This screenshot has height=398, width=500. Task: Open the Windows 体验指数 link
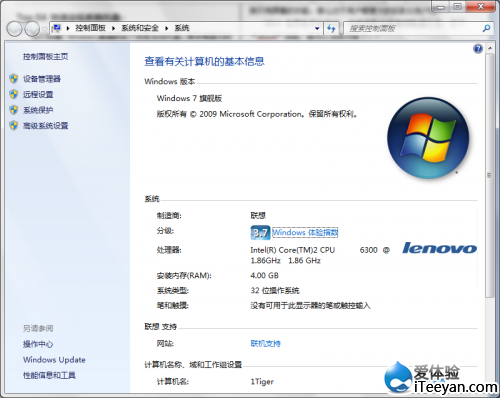pyautogui.click(x=305, y=232)
